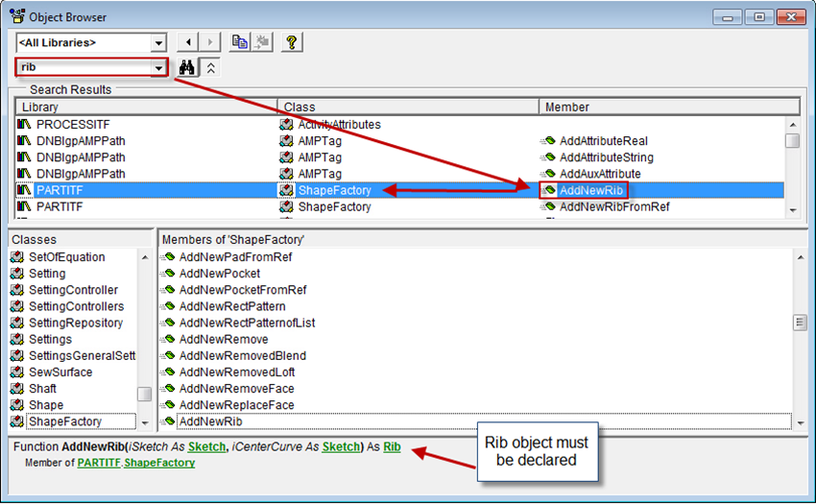Select the AddAttributeString member result
Viewport: 816px width, 504px height.
(607, 157)
